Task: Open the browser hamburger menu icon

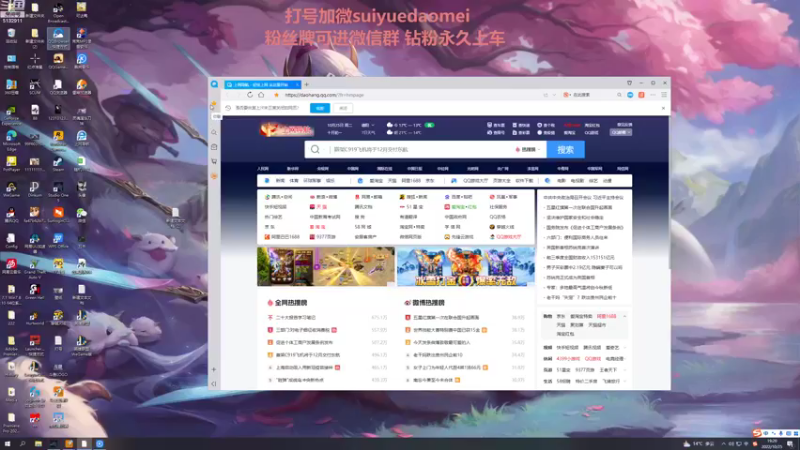Action: [664, 95]
